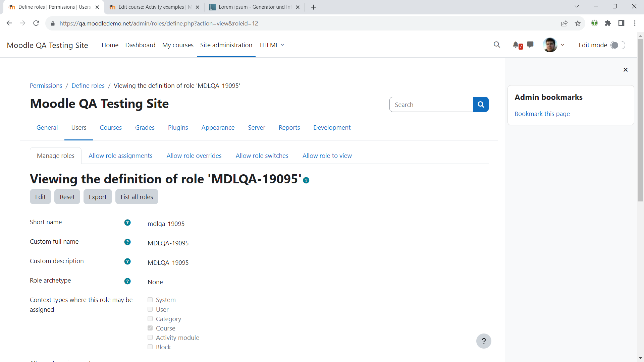644x362 pixels.
Task: Toggle the User context checkbox
Action: coord(150,309)
